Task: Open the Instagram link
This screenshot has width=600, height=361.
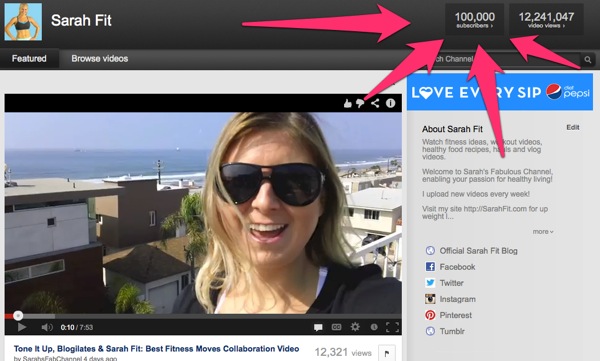Action: pyautogui.click(x=457, y=299)
